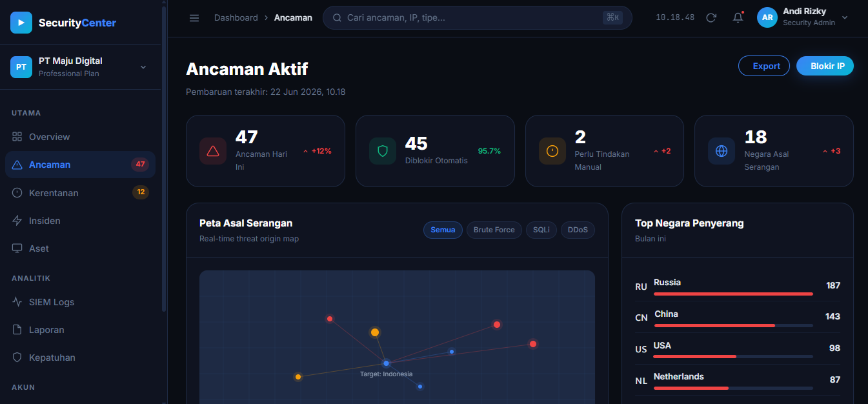Click the 12 badge beside Kerentanan

[141, 192]
